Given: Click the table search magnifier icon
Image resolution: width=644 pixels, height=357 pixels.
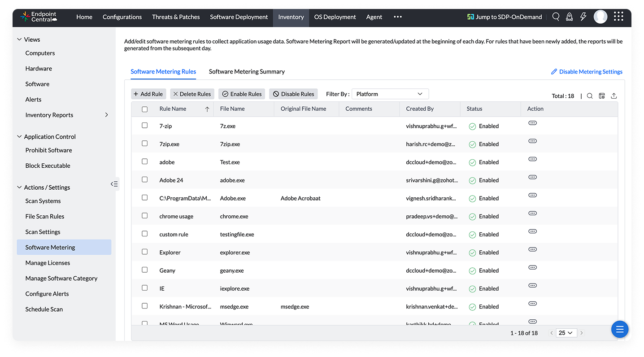Looking at the screenshot, I should (590, 96).
